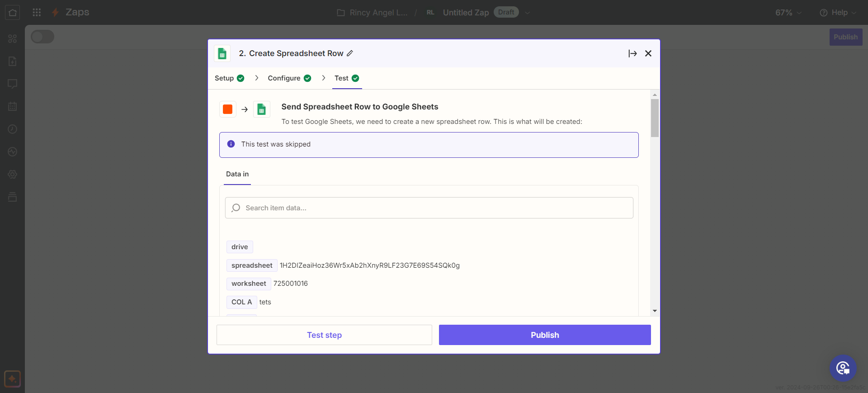Select the Data in tab

pos(237,174)
